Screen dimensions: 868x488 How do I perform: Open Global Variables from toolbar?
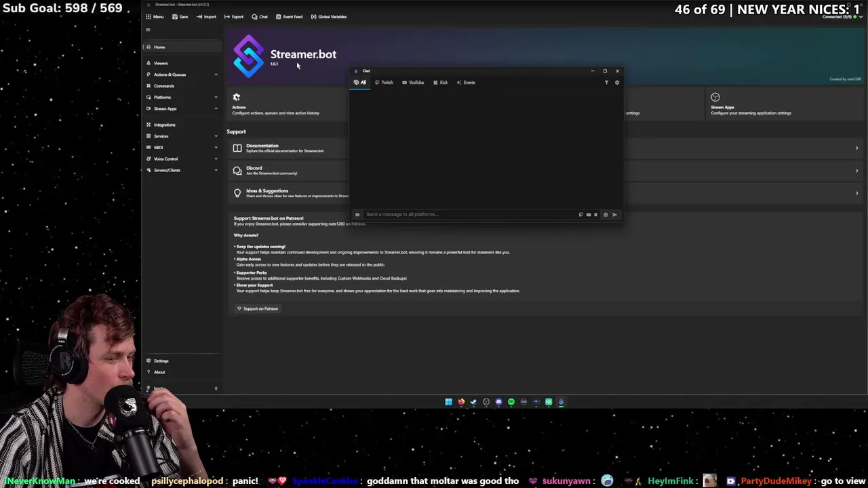pos(329,17)
